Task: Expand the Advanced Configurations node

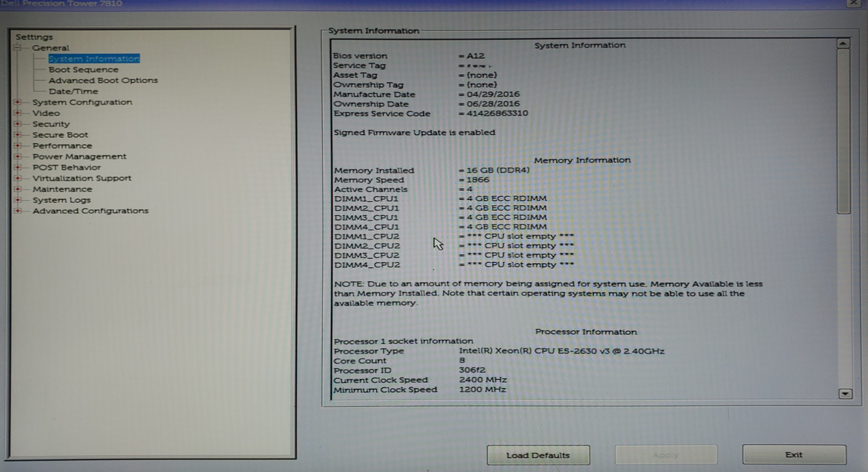Action: pos(18,210)
